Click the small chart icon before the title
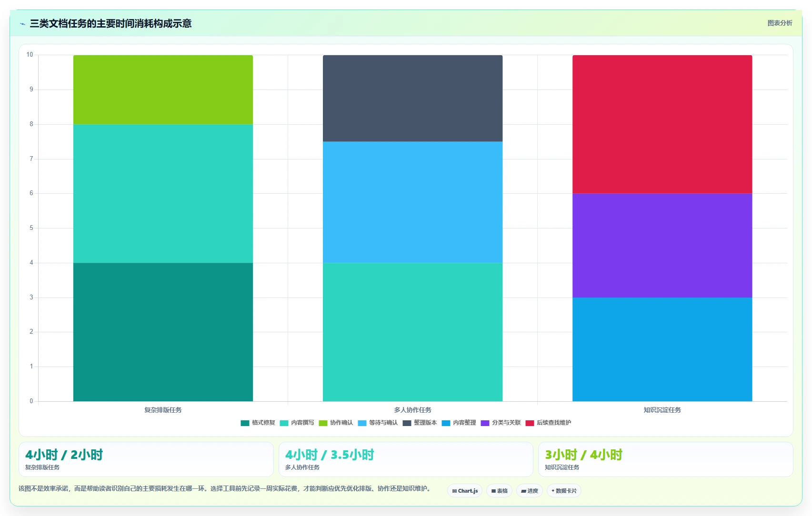This screenshot has height=516, width=812. pyautogui.click(x=22, y=24)
